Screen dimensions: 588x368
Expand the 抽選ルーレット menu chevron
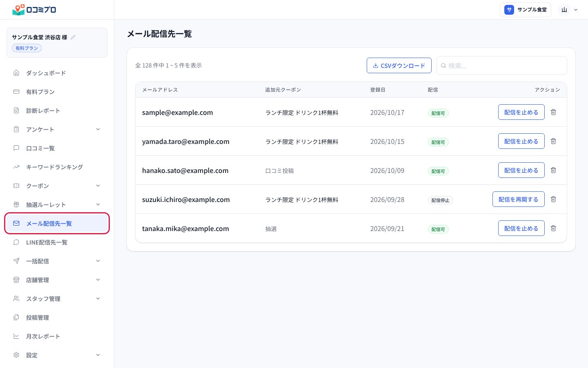click(x=98, y=204)
